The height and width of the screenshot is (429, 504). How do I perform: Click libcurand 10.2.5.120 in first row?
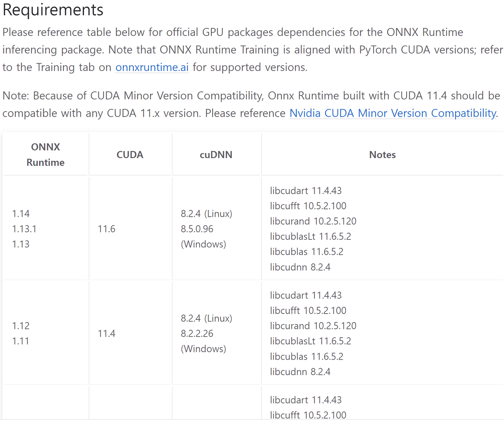coord(313,221)
